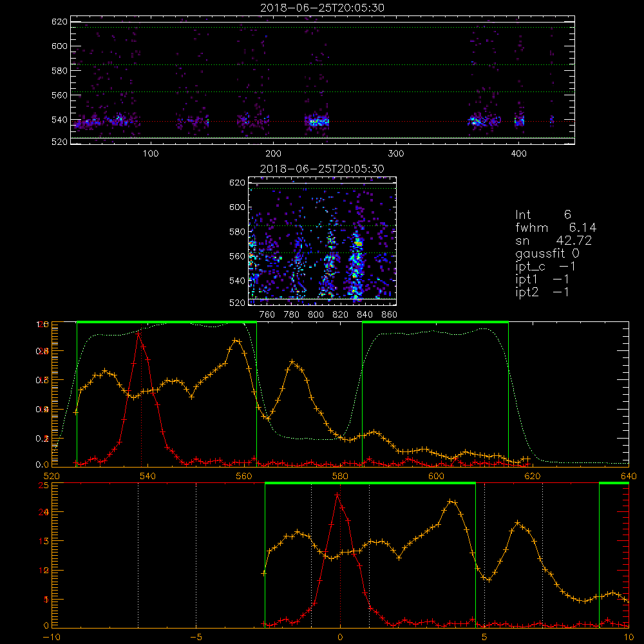The image size is (644, 644).
Task: Click the 600 x-axis label of profile plot
Action: click(436, 476)
